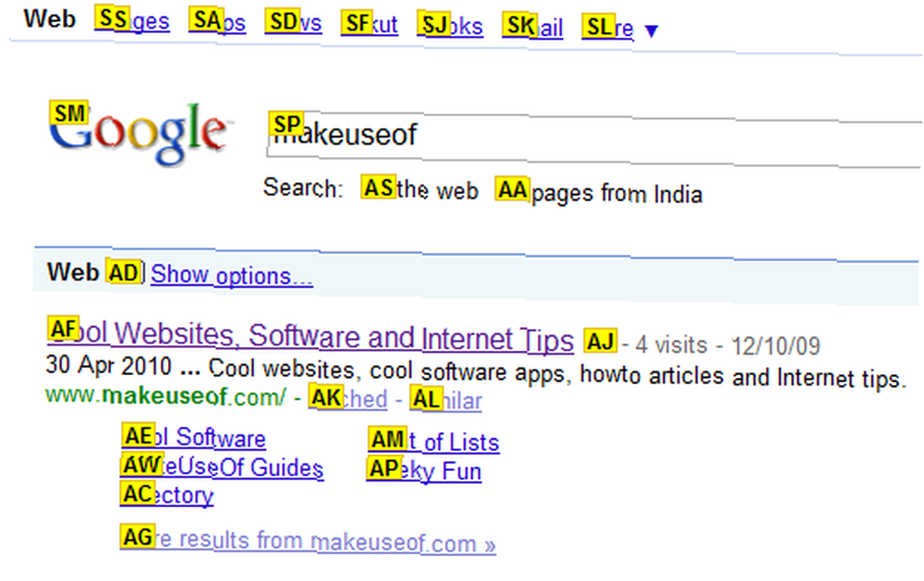Click the green "www.makeuseof.com/" URL text
This screenshot has height=581, width=924.
coord(165,395)
